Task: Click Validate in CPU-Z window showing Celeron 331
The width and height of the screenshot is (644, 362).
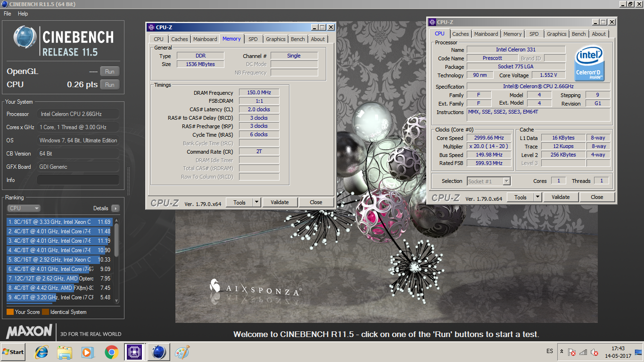Action: (x=561, y=197)
